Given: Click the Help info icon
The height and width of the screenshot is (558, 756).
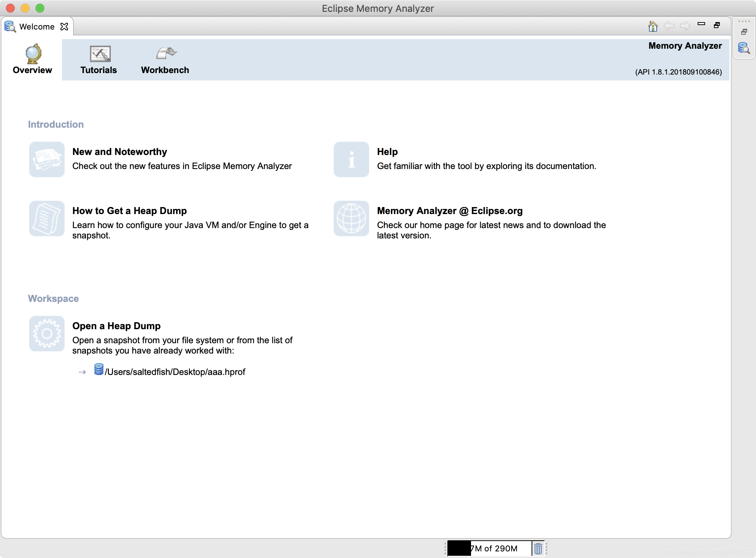Looking at the screenshot, I should pyautogui.click(x=351, y=159).
